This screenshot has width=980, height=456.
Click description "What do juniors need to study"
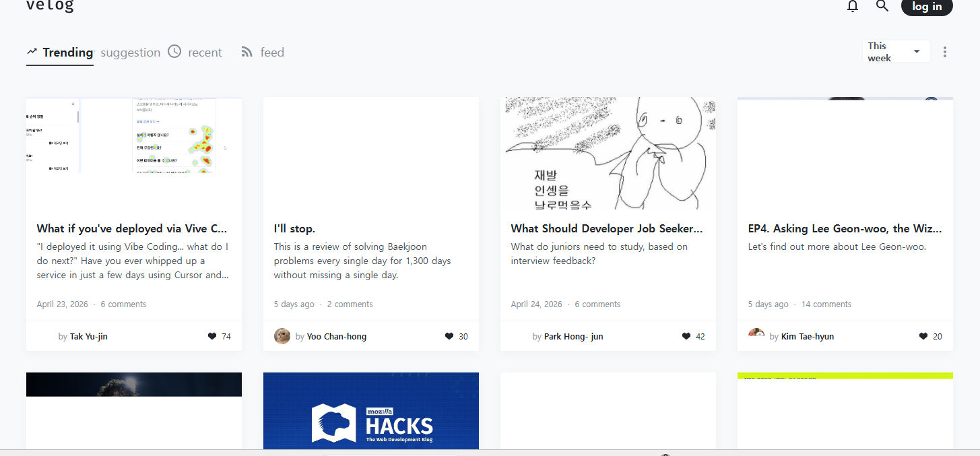pos(599,254)
